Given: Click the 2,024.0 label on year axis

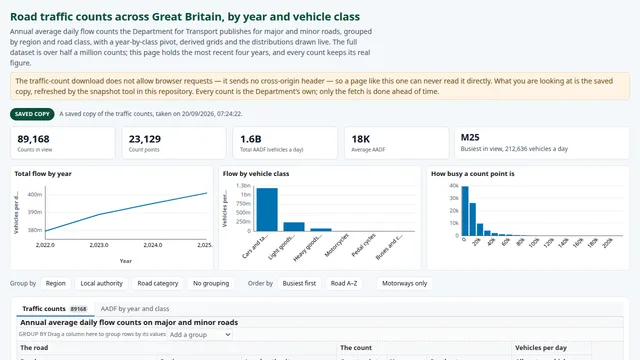Looking at the screenshot, I should tap(153, 245).
